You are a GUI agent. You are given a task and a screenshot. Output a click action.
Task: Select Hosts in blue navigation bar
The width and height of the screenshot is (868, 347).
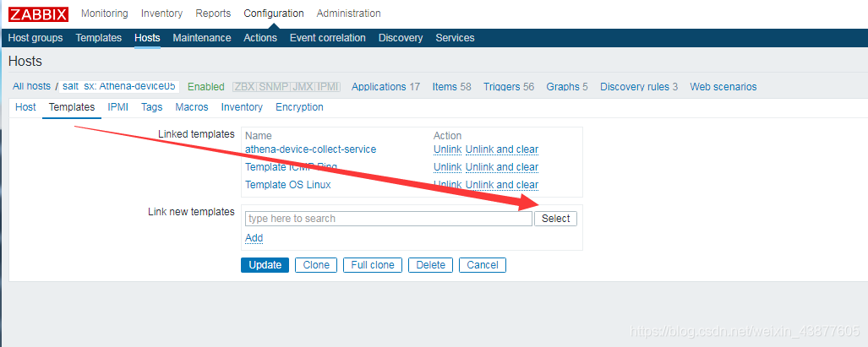[x=147, y=38]
